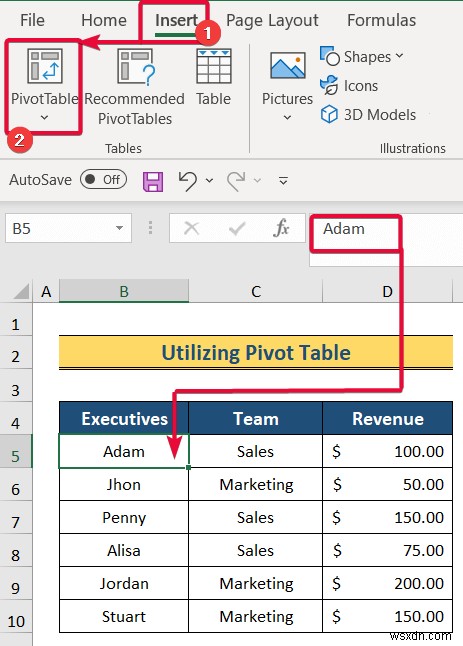463x646 pixels.
Task: Select Adam's revenue cell 100.00
Action: point(388,451)
